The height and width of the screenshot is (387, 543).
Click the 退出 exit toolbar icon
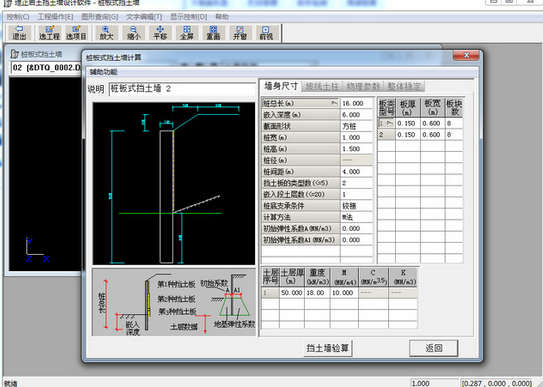pyautogui.click(x=19, y=33)
